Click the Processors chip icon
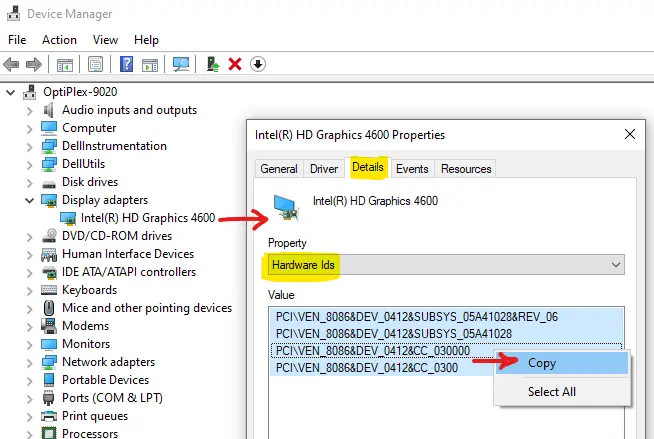The image size is (654, 439). (49, 433)
